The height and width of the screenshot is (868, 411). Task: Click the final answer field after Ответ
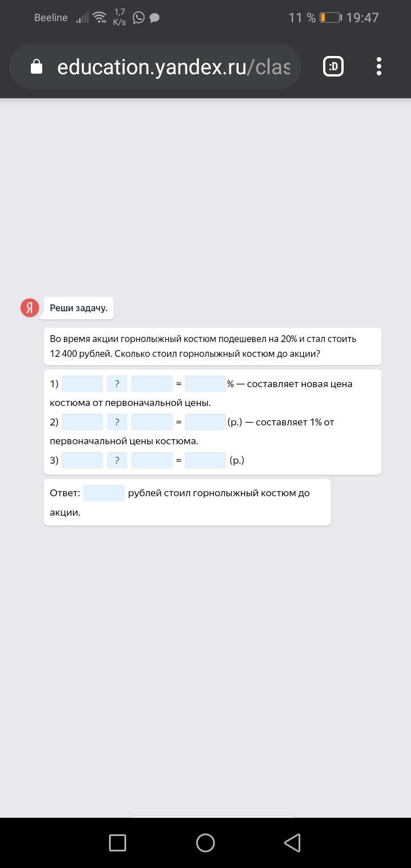[x=104, y=493]
